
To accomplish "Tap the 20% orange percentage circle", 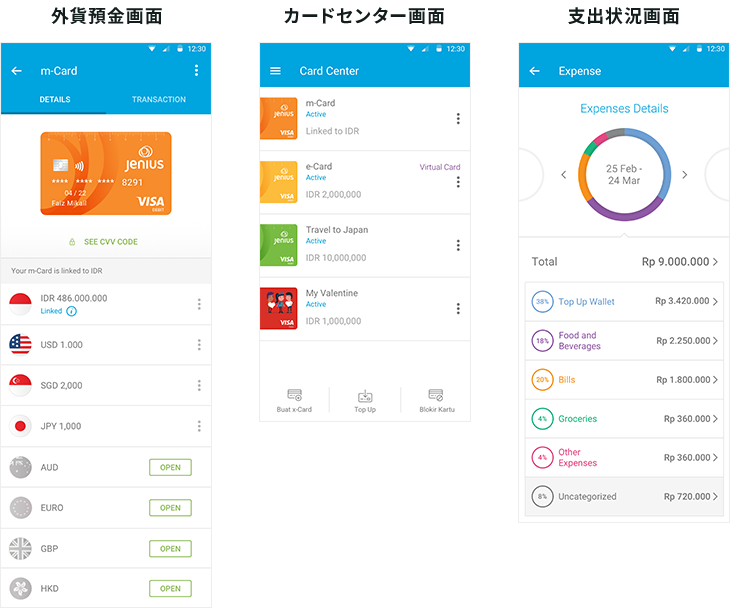I will pyautogui.click(x=542, y=379).
